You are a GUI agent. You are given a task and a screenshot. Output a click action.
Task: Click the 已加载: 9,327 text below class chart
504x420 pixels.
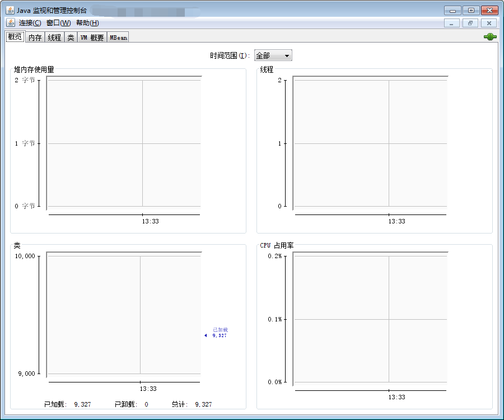coord(68,404)
